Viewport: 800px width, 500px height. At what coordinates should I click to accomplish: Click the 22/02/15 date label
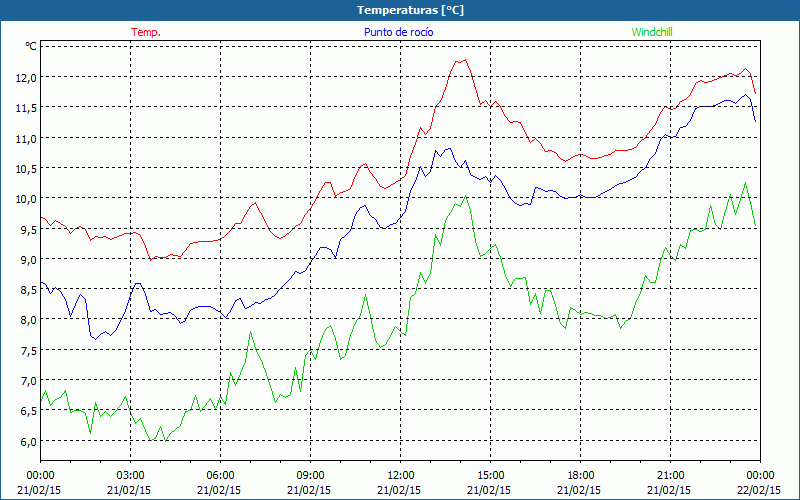pos(759,490)
